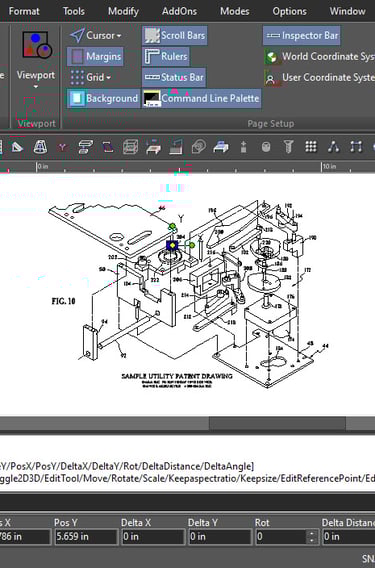The image size is (375, 568).
Task: Select the hollow pipe tool icon
Action: 199,147
